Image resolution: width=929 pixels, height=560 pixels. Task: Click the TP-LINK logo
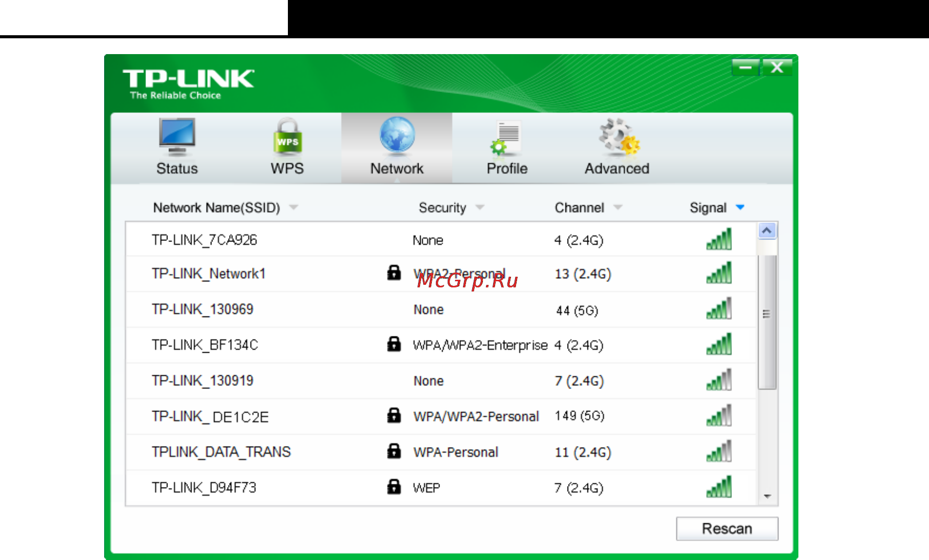coord(188,84)
